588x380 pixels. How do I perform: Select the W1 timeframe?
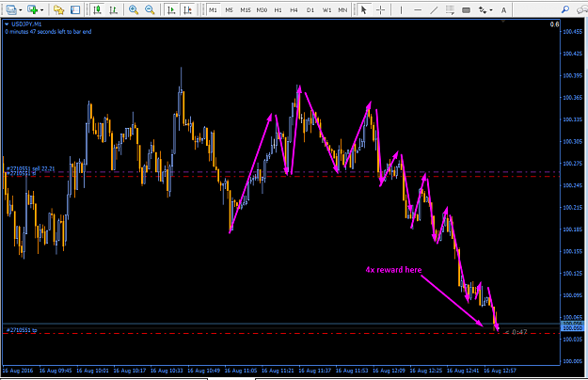(327, 10)
